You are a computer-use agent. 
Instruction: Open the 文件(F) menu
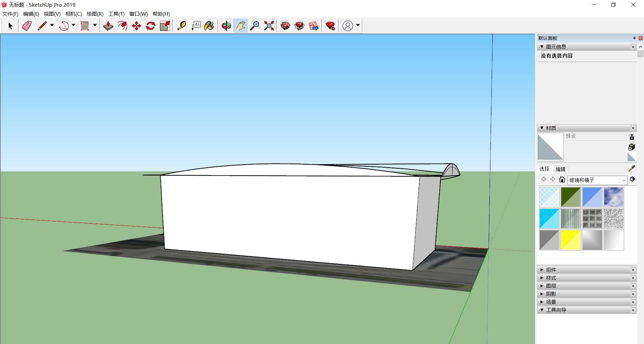pos(10,14)
